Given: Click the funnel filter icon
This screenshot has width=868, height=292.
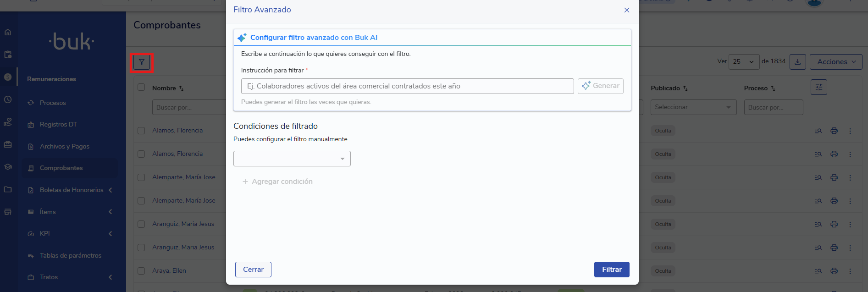Looking at the screenshot, I should click(x=142, y=62).
